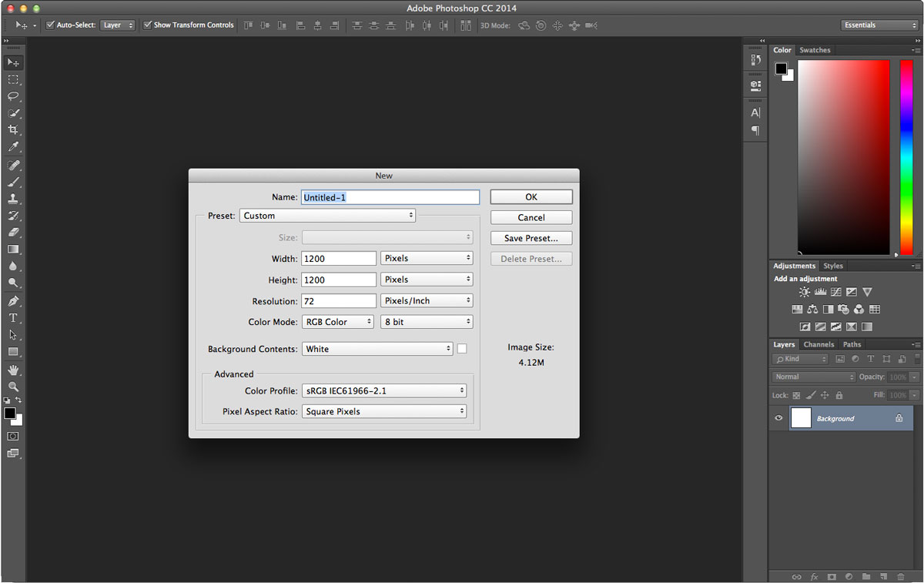
Task: Open the Height units dropdown
Action: pos(427,280)
